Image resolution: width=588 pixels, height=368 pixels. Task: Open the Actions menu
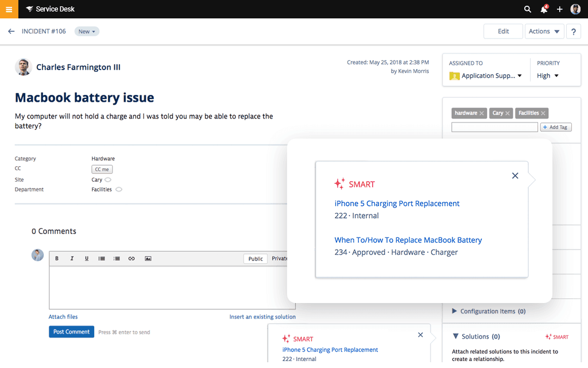coord(543,31)
